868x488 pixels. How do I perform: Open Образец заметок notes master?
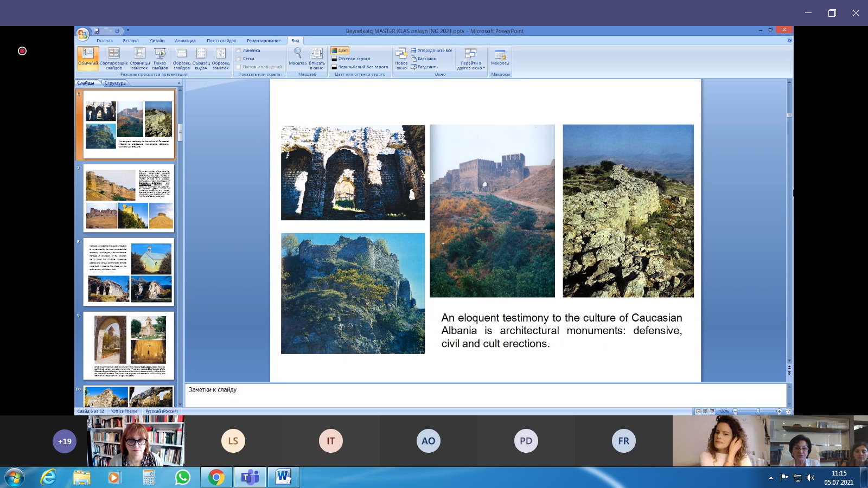221,59
